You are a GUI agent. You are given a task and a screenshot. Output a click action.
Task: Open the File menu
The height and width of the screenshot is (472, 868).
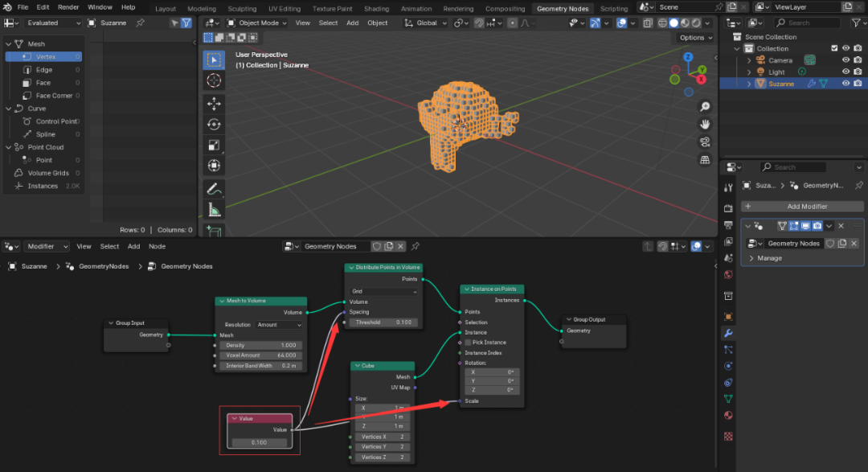click(23, 7)
